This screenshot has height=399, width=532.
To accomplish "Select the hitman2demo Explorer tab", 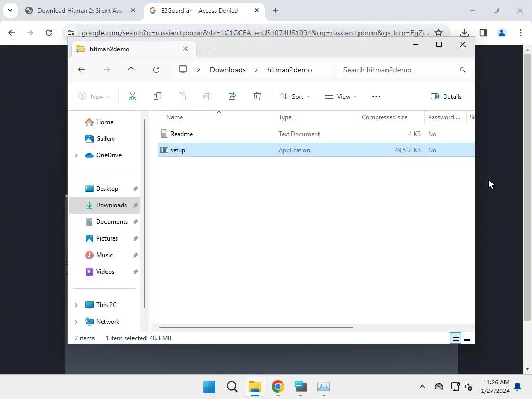I will (x=110, y=49).
